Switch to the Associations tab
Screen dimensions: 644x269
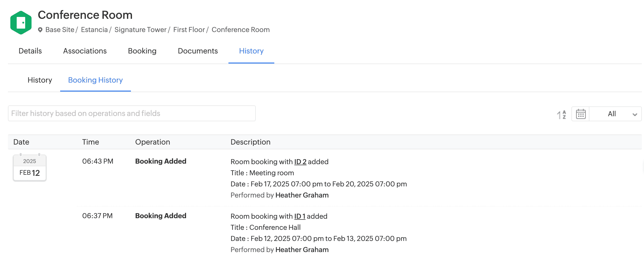click(x=85, y=51)
